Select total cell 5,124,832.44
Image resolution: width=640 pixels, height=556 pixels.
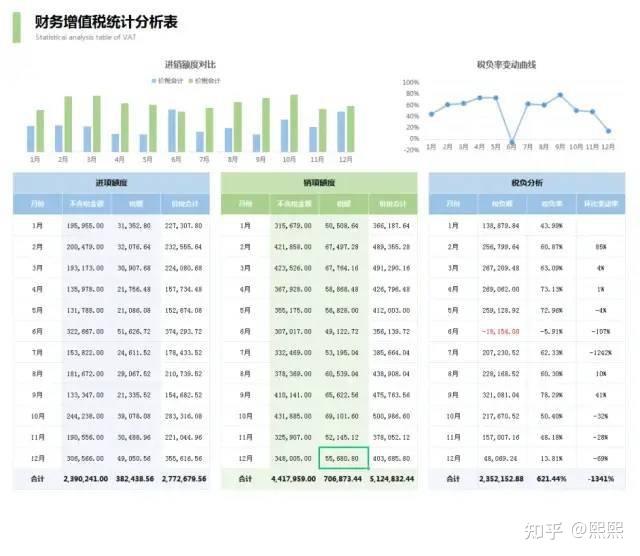[392, 478]
